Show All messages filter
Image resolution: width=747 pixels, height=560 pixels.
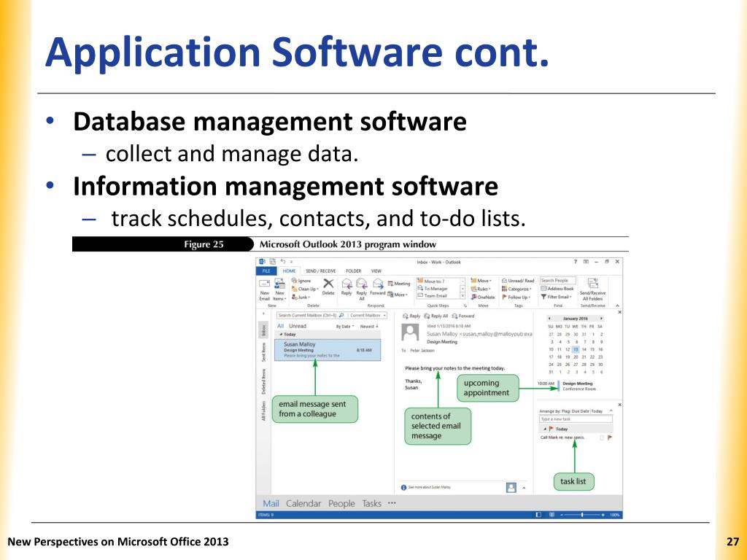(281, 326)
